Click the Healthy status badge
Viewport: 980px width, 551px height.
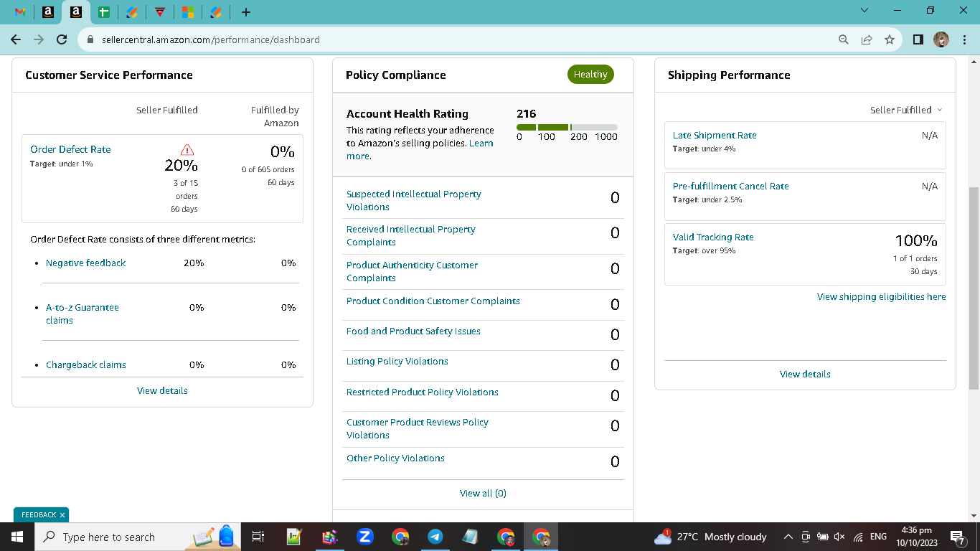click(590, 75)
